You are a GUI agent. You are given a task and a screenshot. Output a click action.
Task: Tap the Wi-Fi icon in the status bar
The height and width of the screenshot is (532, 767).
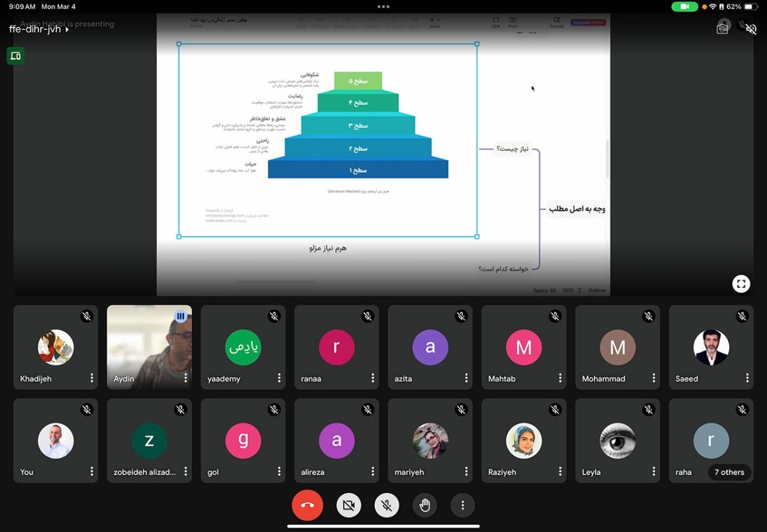(713, 6)
